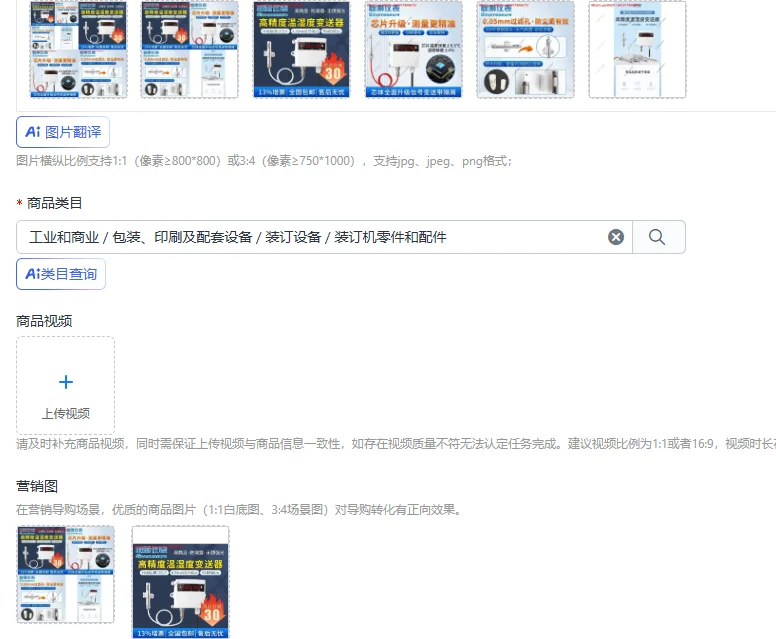The width and height of the screenshot is (776, 639).
Task: Click the AI 图片翻译 button
Action: tap(63, 132)
